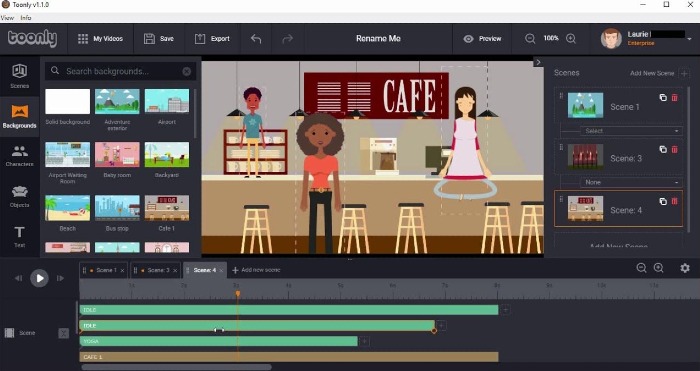Image resolution: width=700 pixels, height=371 pixels.
Task: Delete Scene 1 with red trash icon
Action: (x=675, y=98)
